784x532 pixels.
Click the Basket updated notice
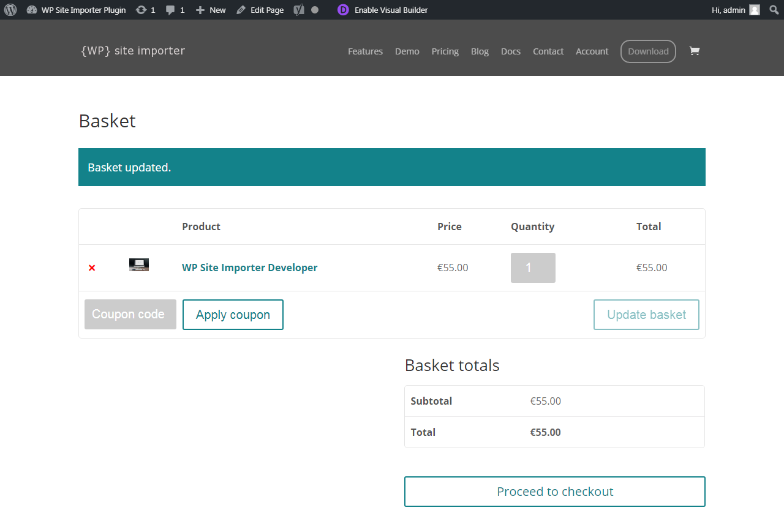[x=392, y=167]
